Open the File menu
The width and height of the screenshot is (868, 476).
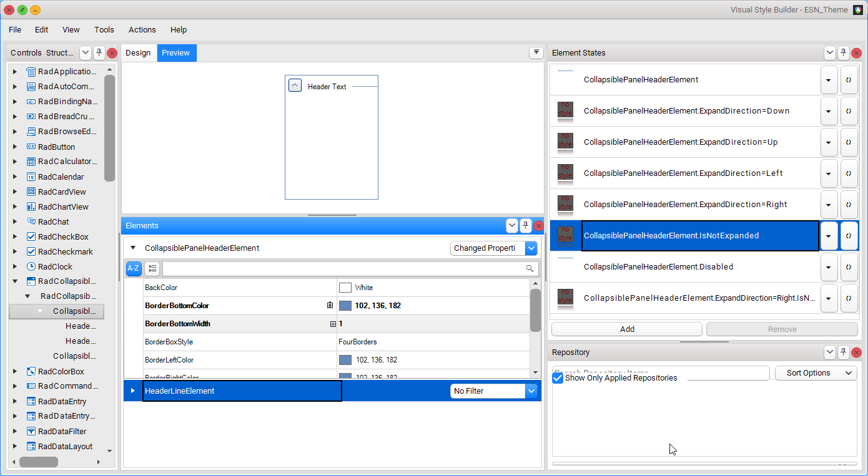[x=15, y=29]
